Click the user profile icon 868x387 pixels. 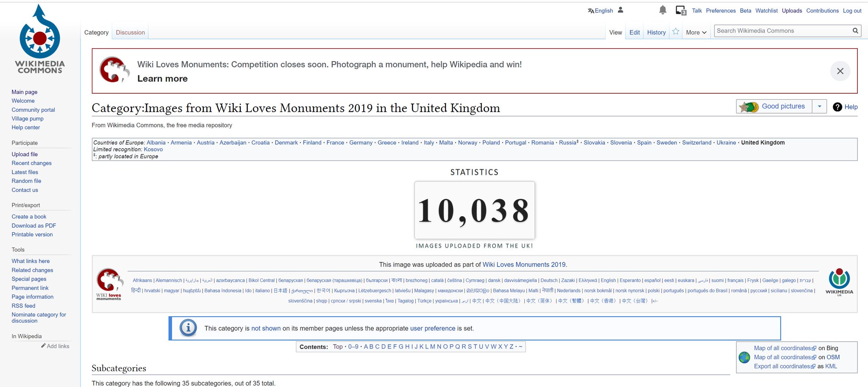pos(620,10)
